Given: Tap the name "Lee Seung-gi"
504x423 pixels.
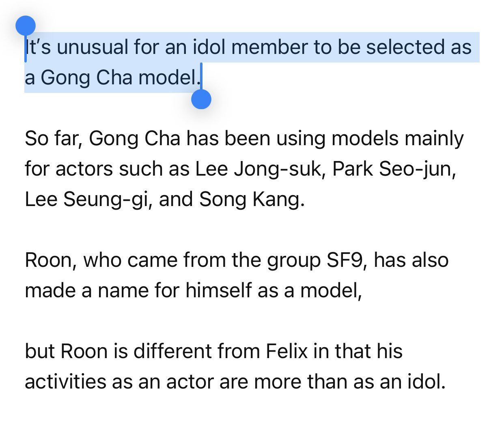Looking at the screenshot, I should (86, 199).
